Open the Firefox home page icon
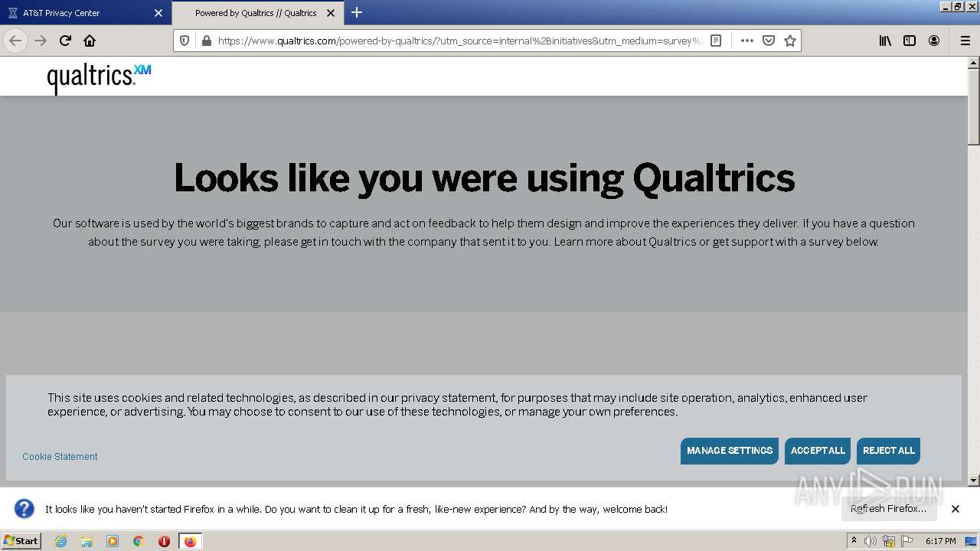980x551 pixels. pos(90,41)
